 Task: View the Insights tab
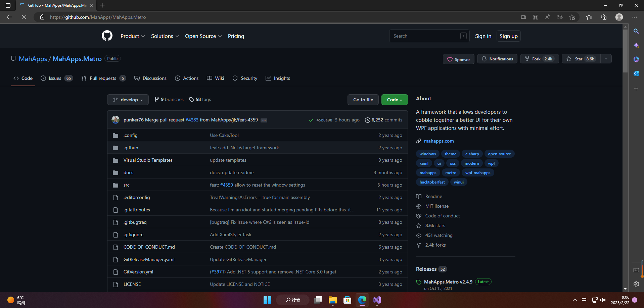point(278,78)
